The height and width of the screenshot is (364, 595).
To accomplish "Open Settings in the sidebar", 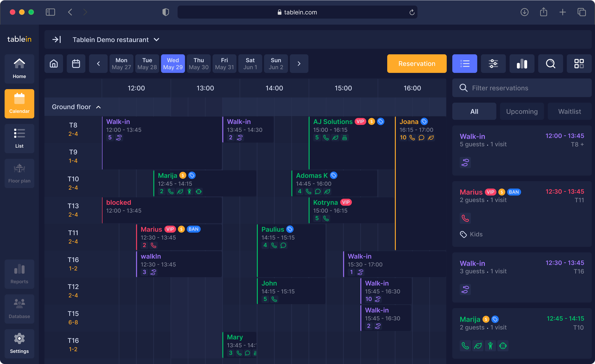I will [x=19, y=344].
